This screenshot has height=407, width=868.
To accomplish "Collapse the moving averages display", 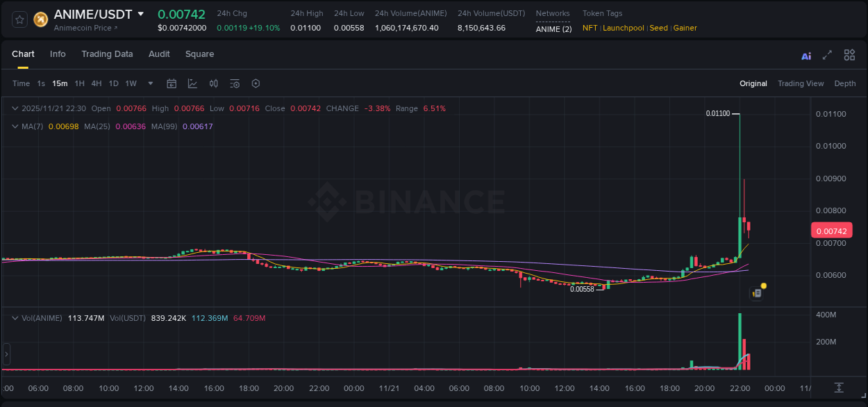I will (14, 126).
